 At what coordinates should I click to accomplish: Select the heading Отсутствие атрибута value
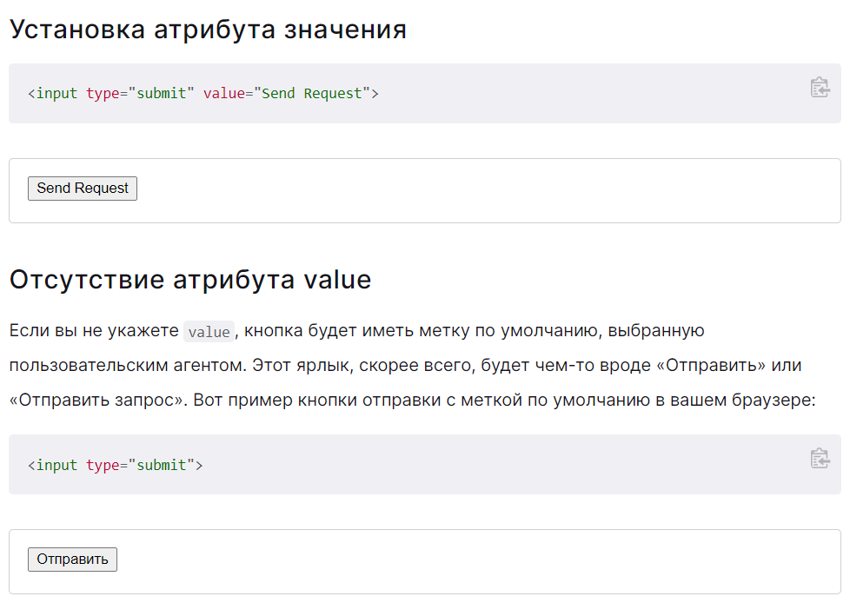click(x=190, y=280)
